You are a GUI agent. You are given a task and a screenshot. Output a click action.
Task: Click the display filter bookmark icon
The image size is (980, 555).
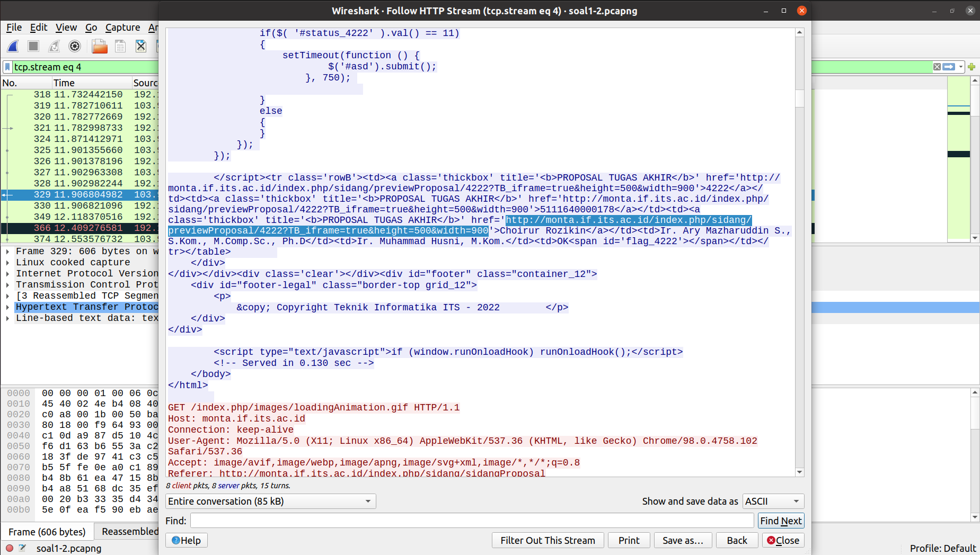point(7,67)
